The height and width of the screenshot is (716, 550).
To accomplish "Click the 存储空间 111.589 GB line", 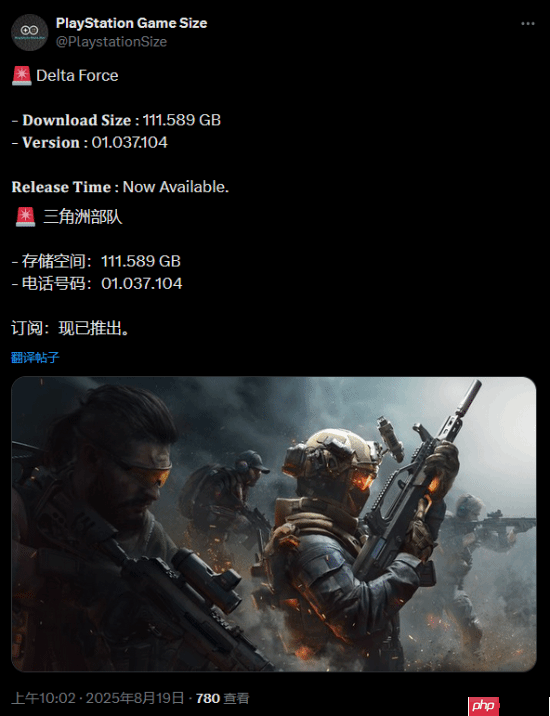I will coord(96,261).
